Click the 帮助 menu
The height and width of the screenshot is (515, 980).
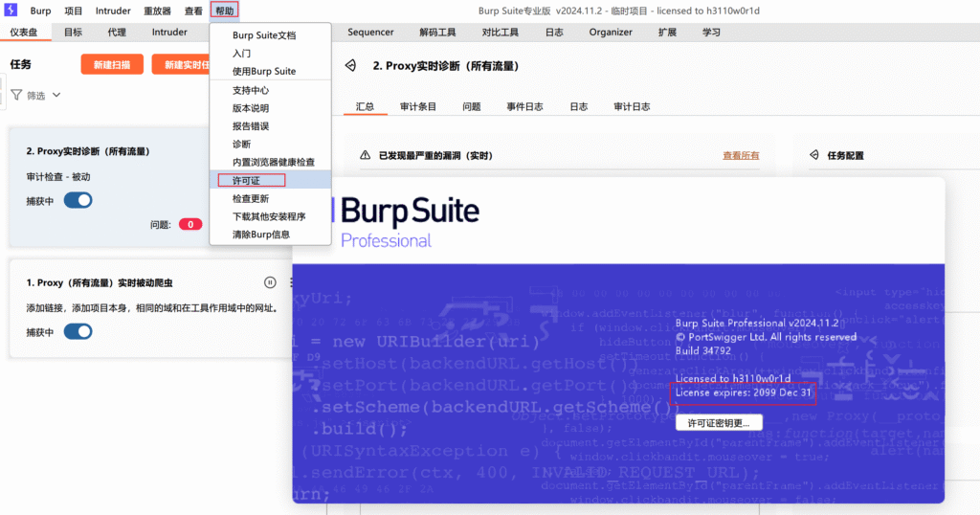pos(224,11)
